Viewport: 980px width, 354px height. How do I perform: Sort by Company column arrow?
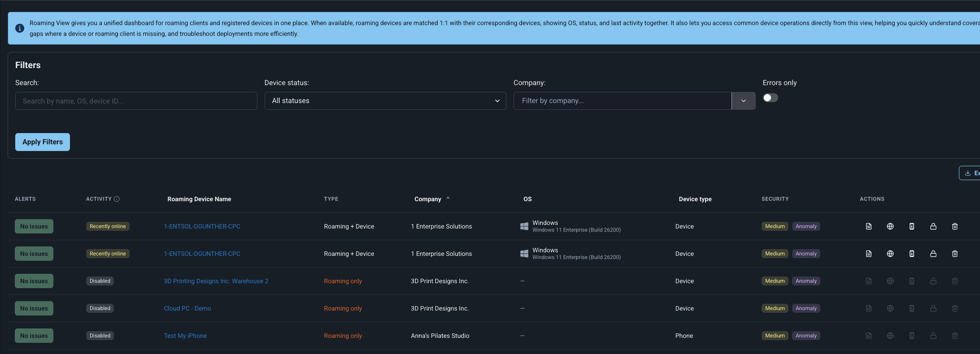[x=448, y=198]
